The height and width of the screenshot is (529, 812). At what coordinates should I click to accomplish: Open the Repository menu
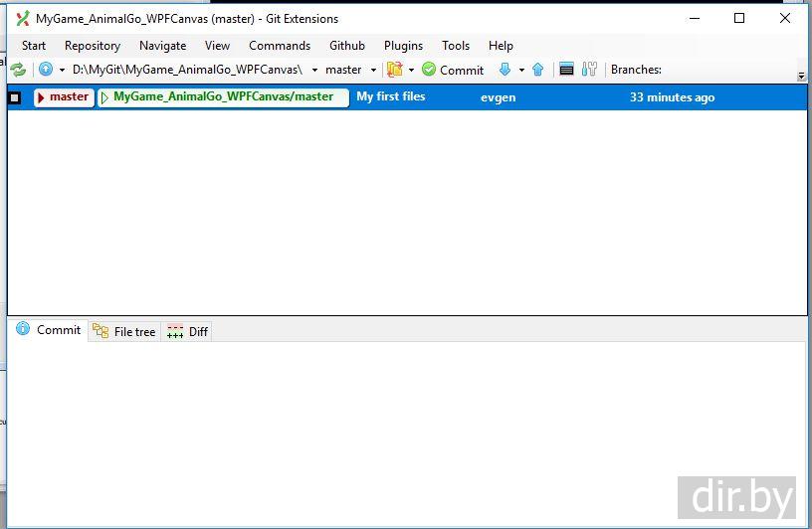(93, 46)
